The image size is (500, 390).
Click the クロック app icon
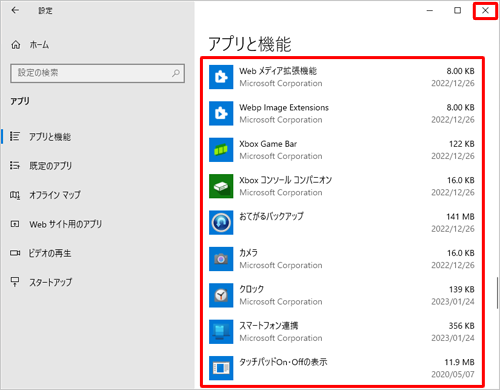pos(221,295)
